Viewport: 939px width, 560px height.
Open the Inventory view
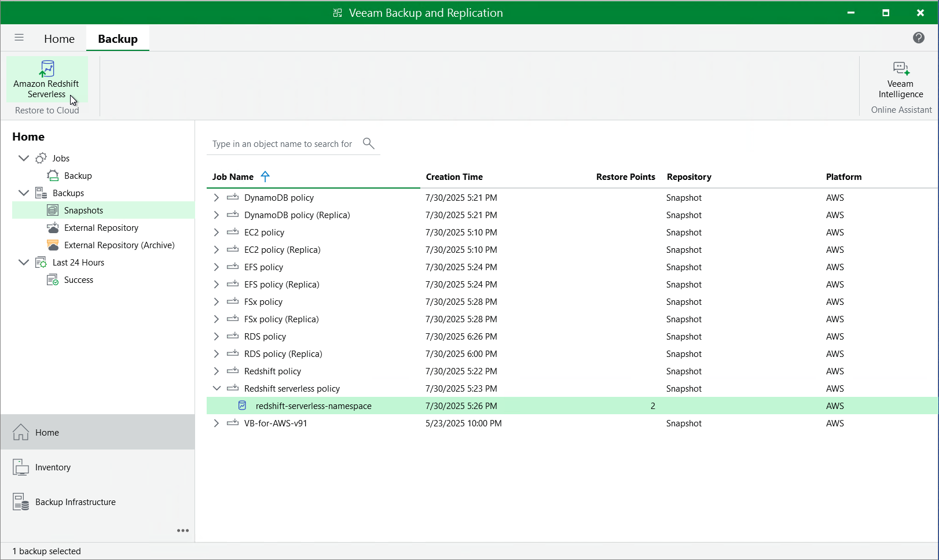click(53, 467)
